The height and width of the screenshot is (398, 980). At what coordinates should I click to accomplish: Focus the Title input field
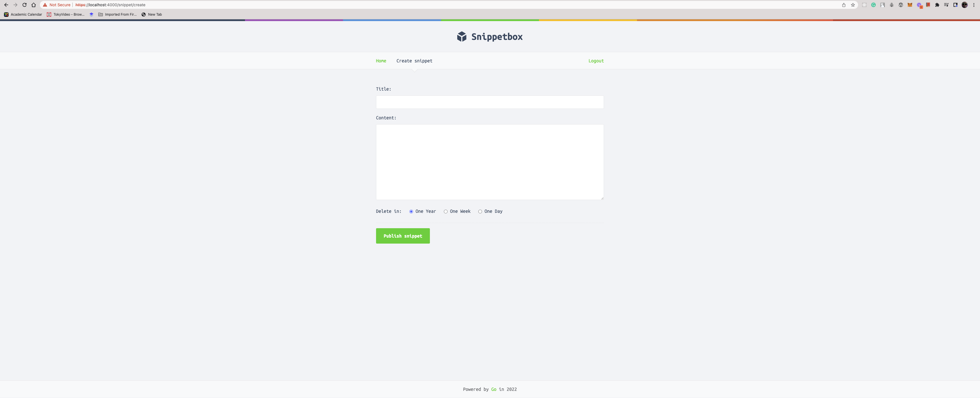(x=490, y=102)
